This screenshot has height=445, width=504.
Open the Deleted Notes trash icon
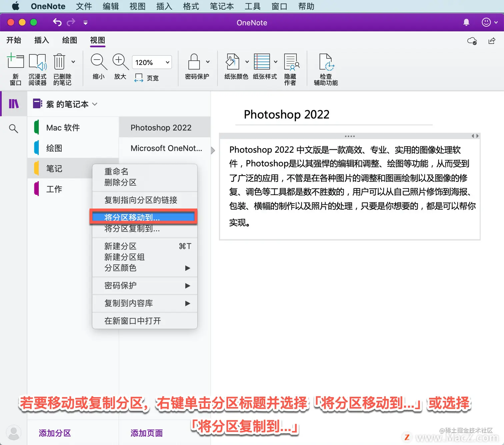click(59, 62)
